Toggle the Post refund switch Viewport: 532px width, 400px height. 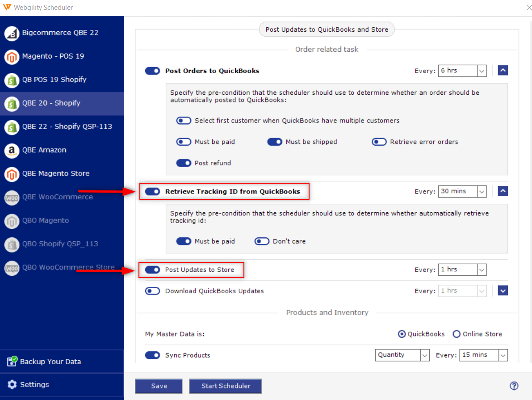[x=184, y=163]
